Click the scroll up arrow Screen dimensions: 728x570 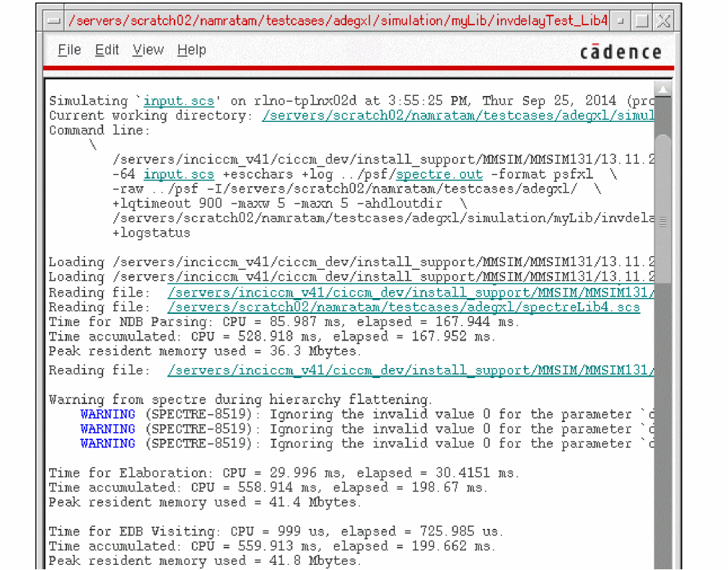tap(663, 89)
